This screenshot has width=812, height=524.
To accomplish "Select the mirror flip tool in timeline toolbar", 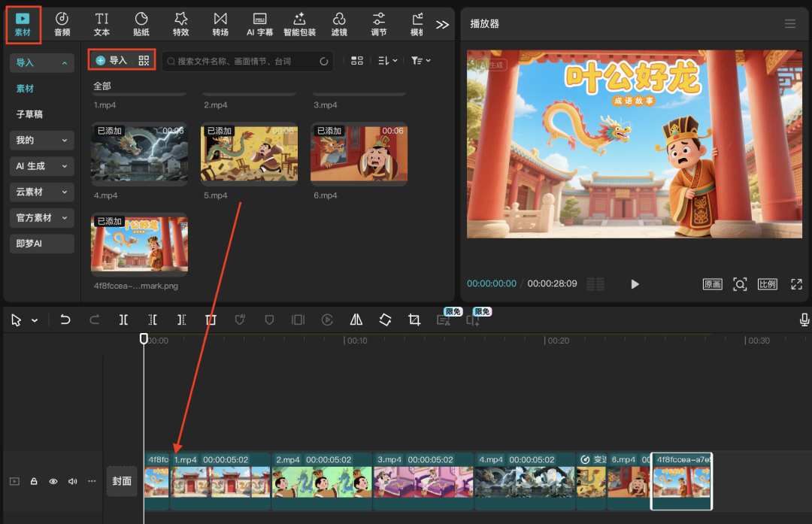I will tap(356, 320).
